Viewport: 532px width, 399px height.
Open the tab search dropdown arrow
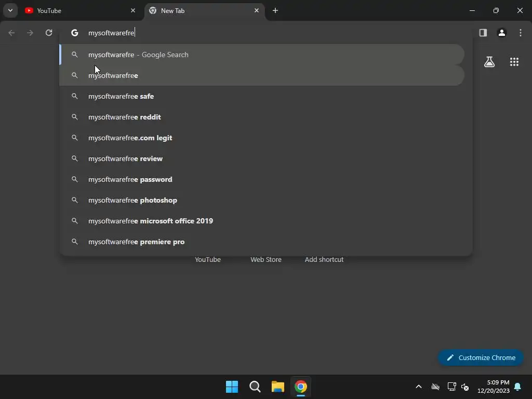[x=10, y=10]
